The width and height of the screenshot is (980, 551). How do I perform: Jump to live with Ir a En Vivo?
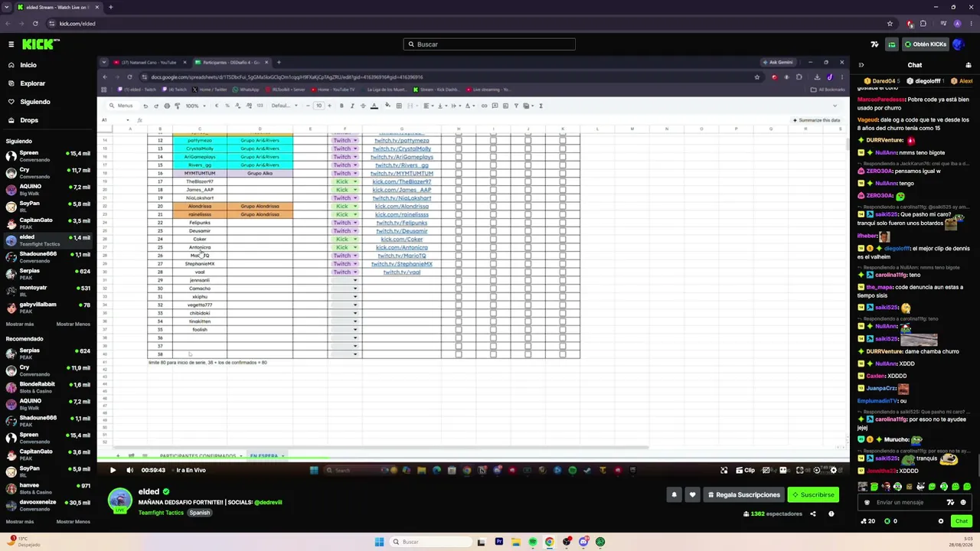pyautogui.click(x=191, y=470)
